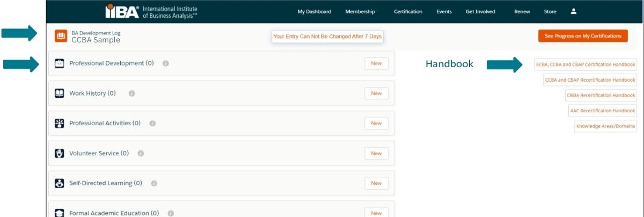Click the Formal Academic Education (0) heading
The image size is (644, 217).
(114, 213)
